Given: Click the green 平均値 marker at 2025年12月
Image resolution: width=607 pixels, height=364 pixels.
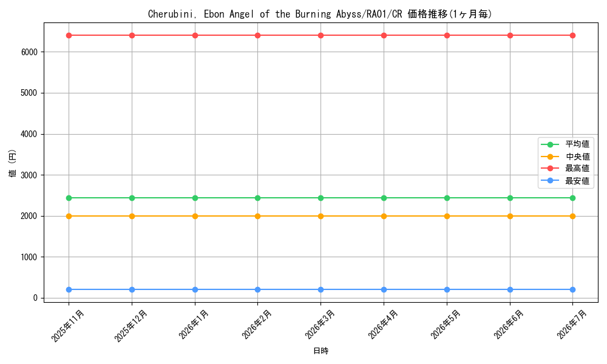Looking at the screenshot, I should point(132,198).
